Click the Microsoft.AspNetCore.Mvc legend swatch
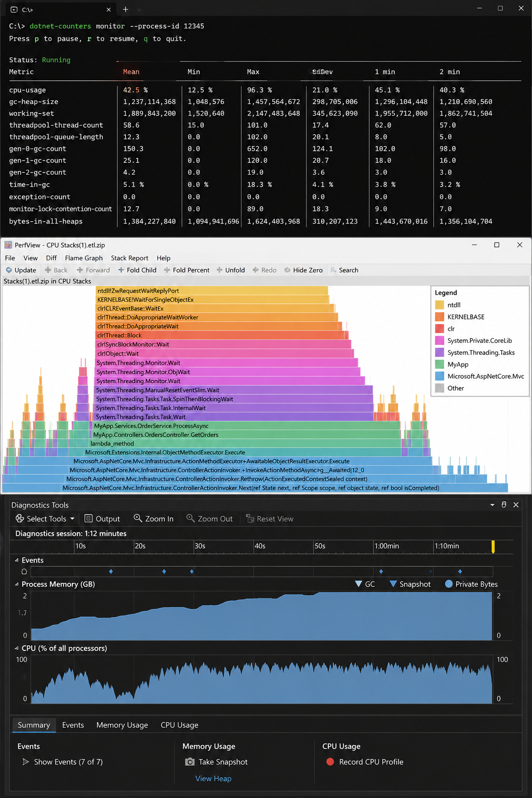Screen dimensions: 532x798 [440, 376]
